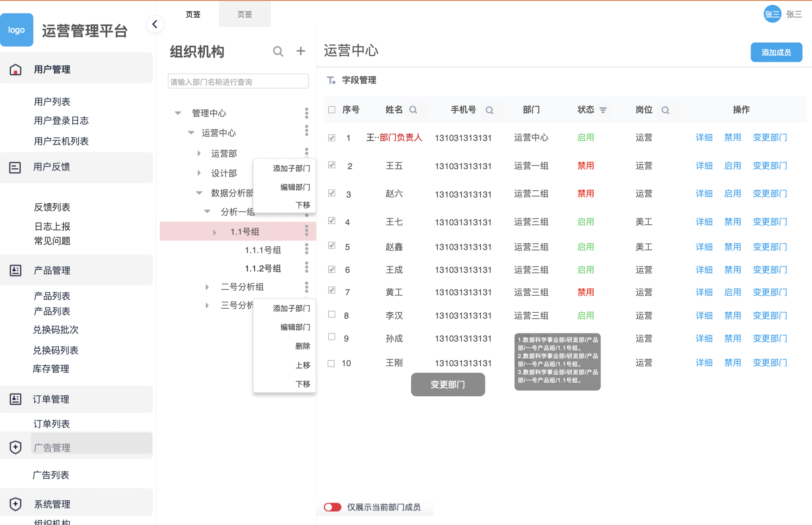Uncheck row 1 checkbox
The image size is (812, 525).
click(332, 138)
